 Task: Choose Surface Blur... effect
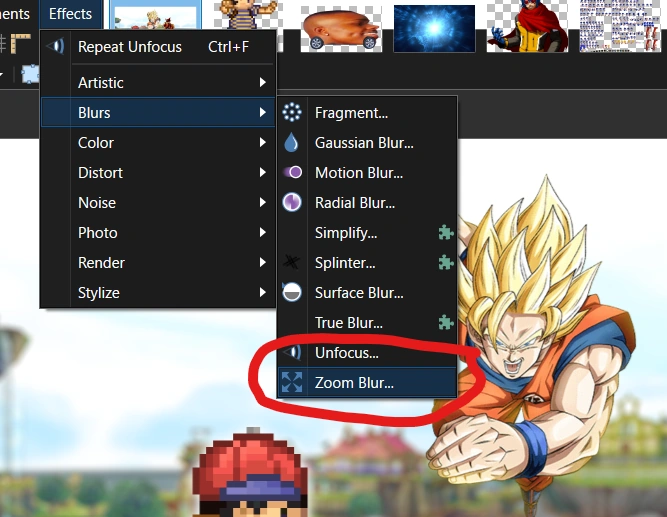click(367, 293)
